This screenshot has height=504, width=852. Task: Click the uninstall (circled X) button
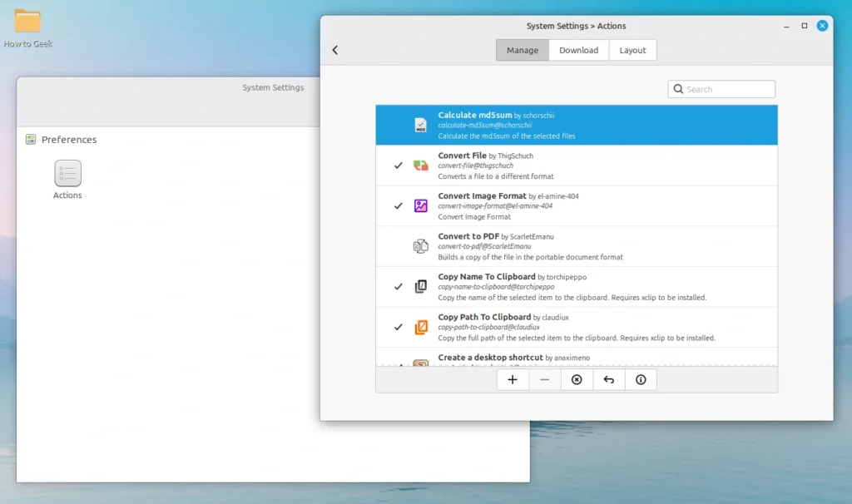point(577,379)
